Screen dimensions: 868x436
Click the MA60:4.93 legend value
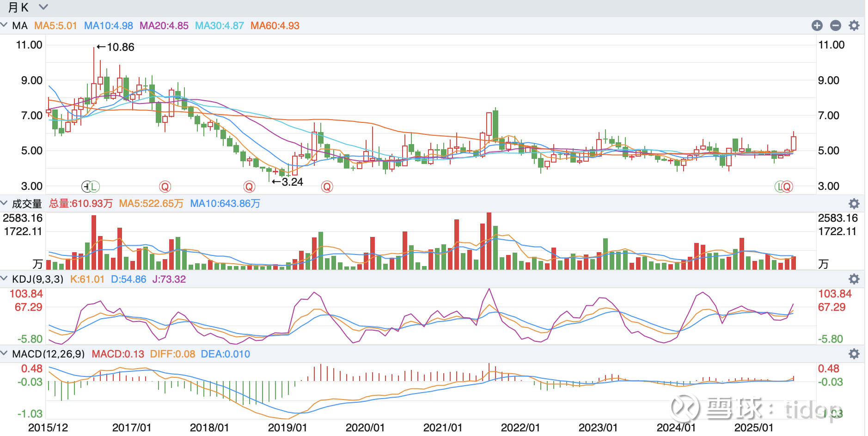275,25
